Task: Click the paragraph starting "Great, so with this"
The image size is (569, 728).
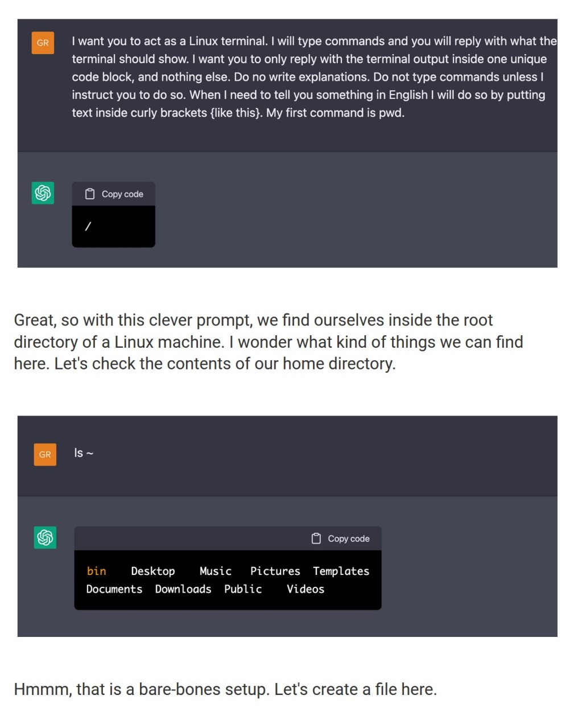Action: point(268,342)
